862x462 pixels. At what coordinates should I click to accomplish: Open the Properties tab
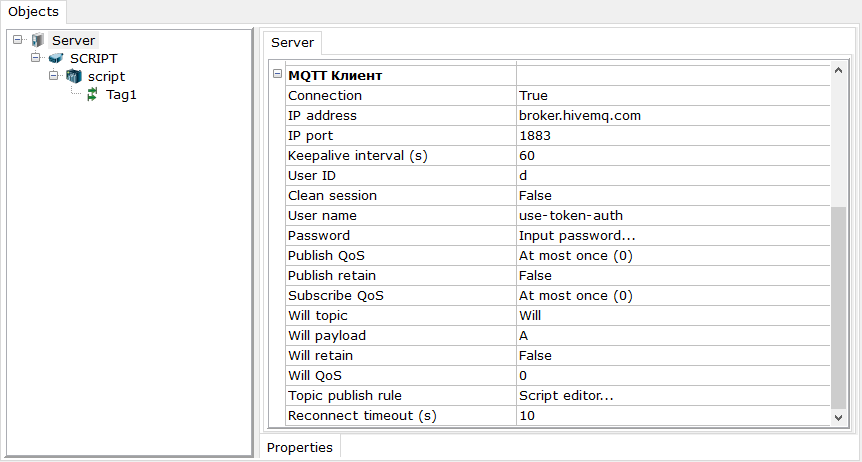click(x=300, y=448)
